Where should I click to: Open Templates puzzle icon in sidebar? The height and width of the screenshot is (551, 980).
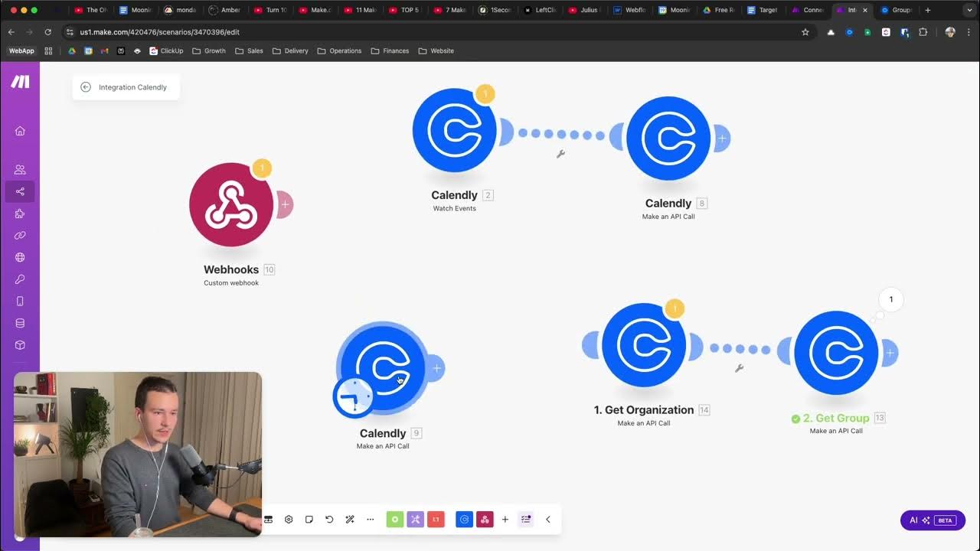coord(20,214)
